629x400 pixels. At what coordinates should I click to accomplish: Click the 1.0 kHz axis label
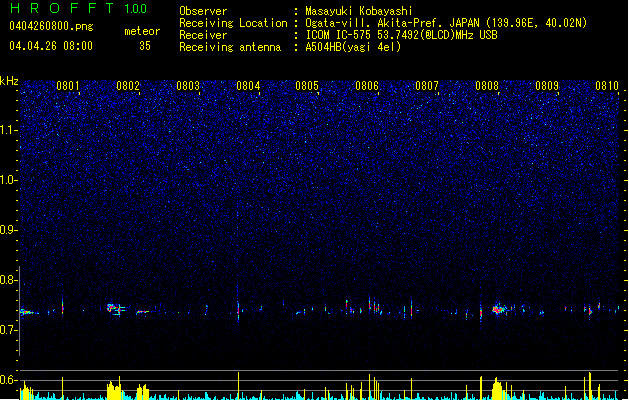pos(8,180)
